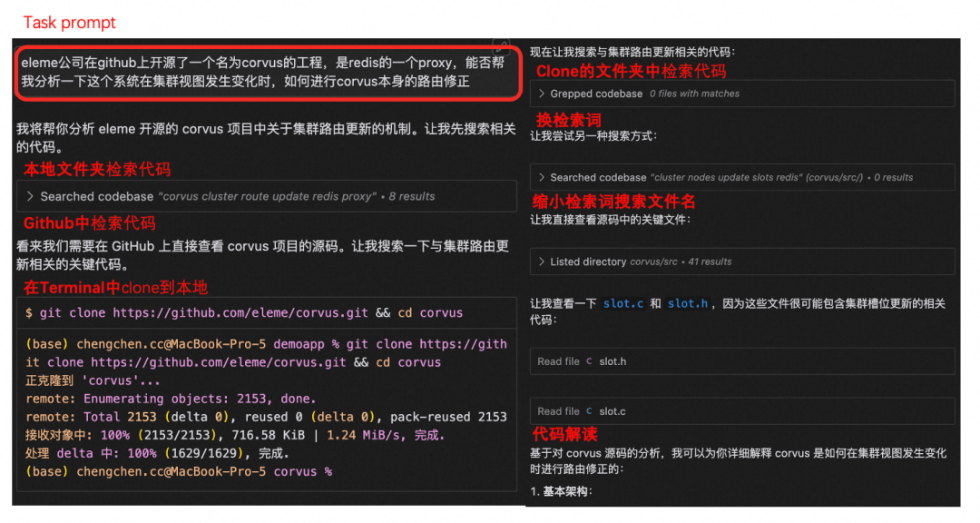Click the "1. 基本架构:" heading text
Viewport: 980px width, 523px height.
[x=562, y=492]
